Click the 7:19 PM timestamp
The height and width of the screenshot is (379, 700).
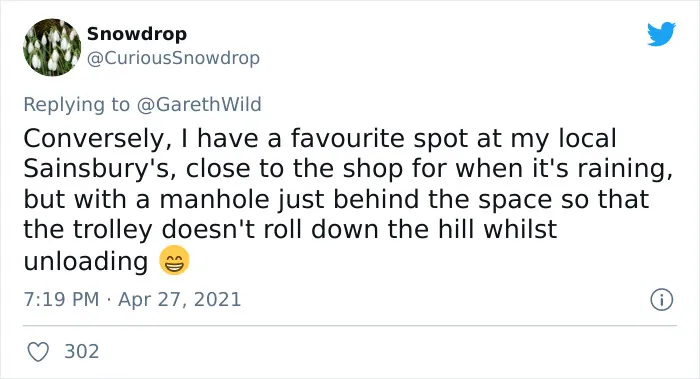[x=61, y=299]
